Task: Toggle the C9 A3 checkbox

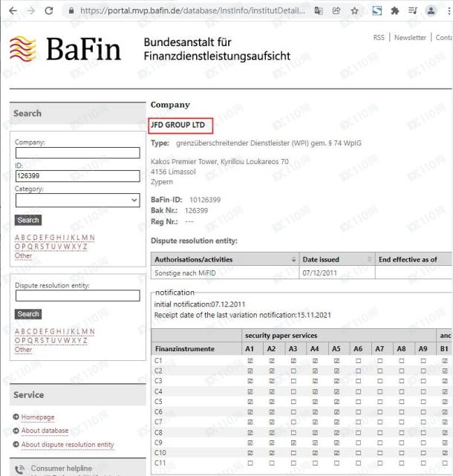Action: pos(293,443)
